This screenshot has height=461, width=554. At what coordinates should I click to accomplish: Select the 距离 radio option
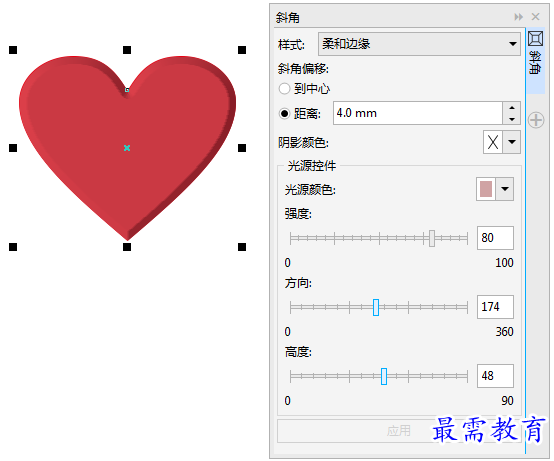pyautogui.click(x=284, y=113)
